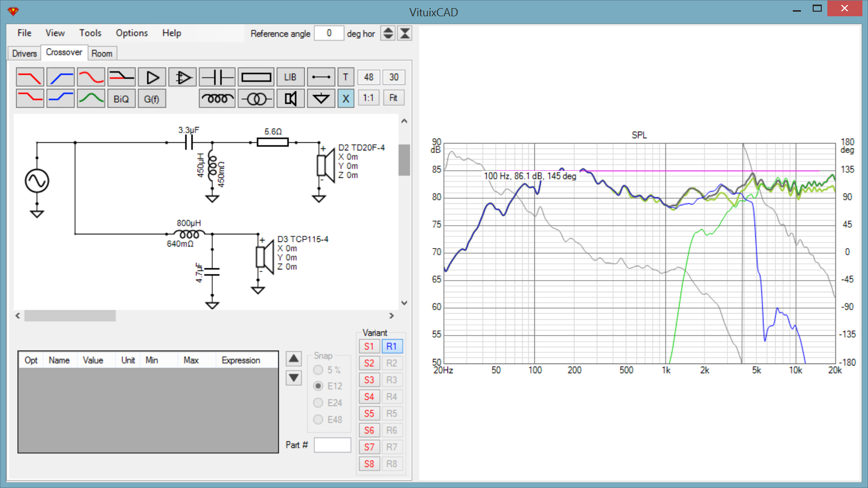Open the View menu
Image resolution: width=868 pixels, height=488 pixels.
click(55, 33)
